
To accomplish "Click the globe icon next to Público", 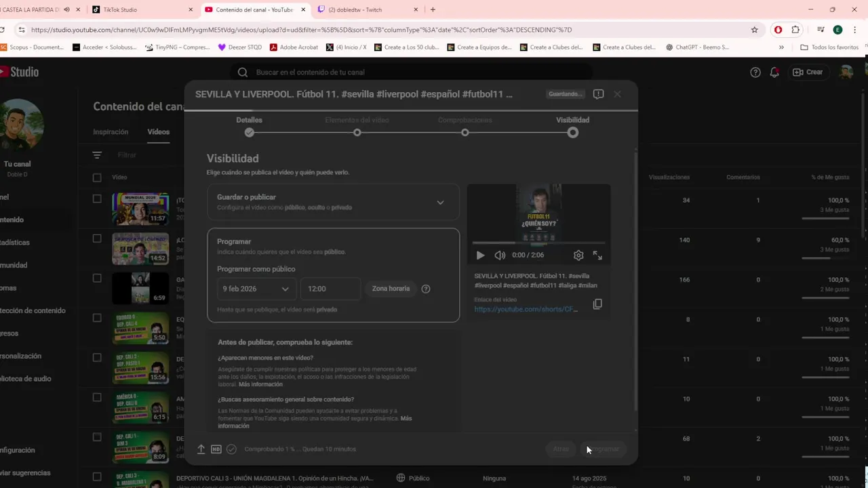I will 401,478.
